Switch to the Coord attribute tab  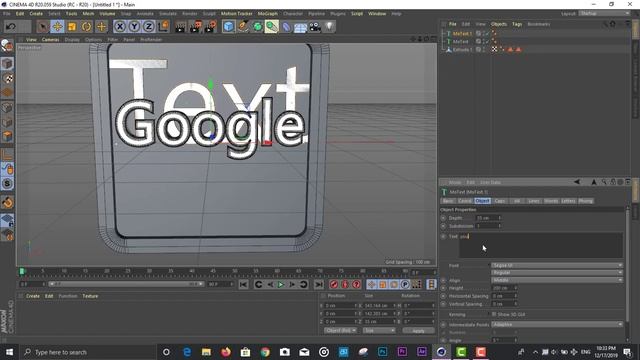[x=464, y=201]
